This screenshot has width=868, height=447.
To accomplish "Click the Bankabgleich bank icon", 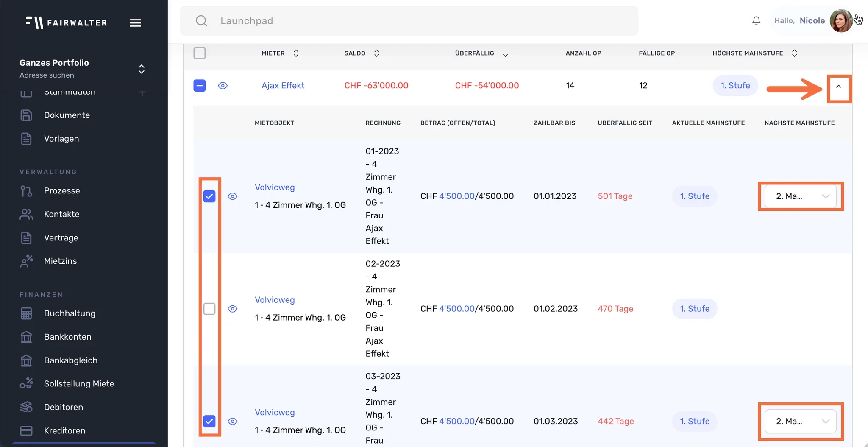I will (x=26, y=360).
